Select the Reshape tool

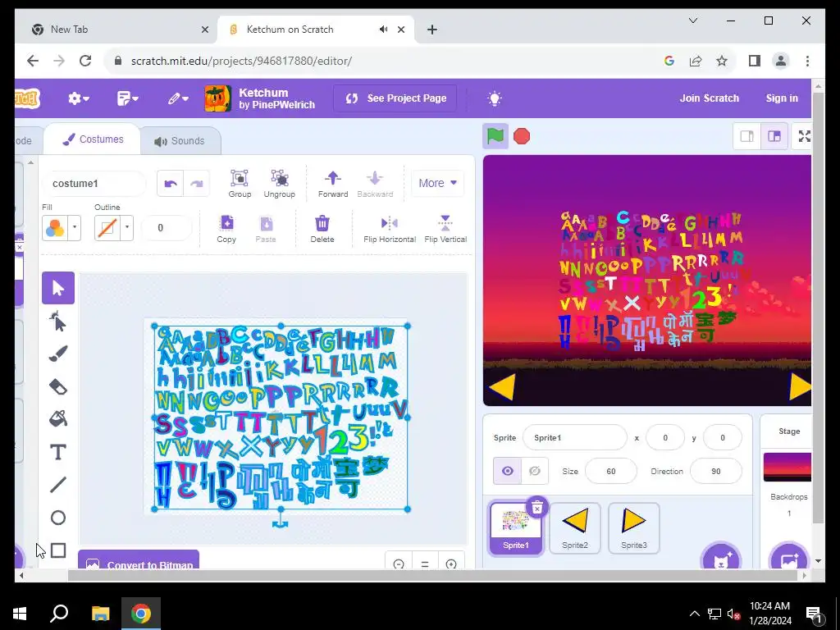coord(58,322)
